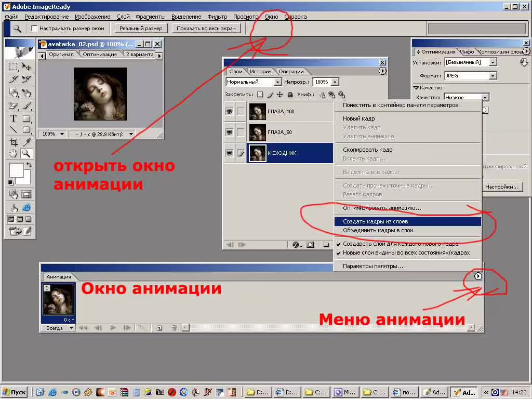Hide the ГЛАЗА_100 layer eye
This screenshot has height=399, width=532.
click(229, 111)
